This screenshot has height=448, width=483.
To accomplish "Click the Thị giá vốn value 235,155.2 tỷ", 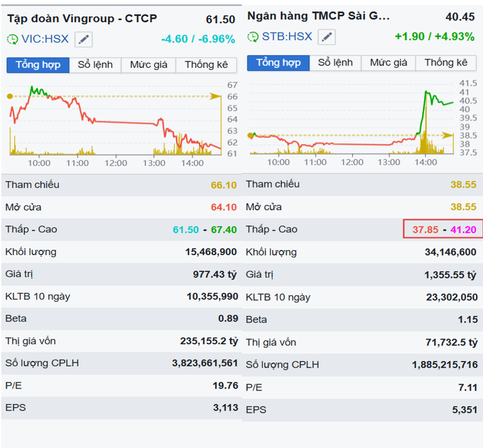I will coord(209,341).
